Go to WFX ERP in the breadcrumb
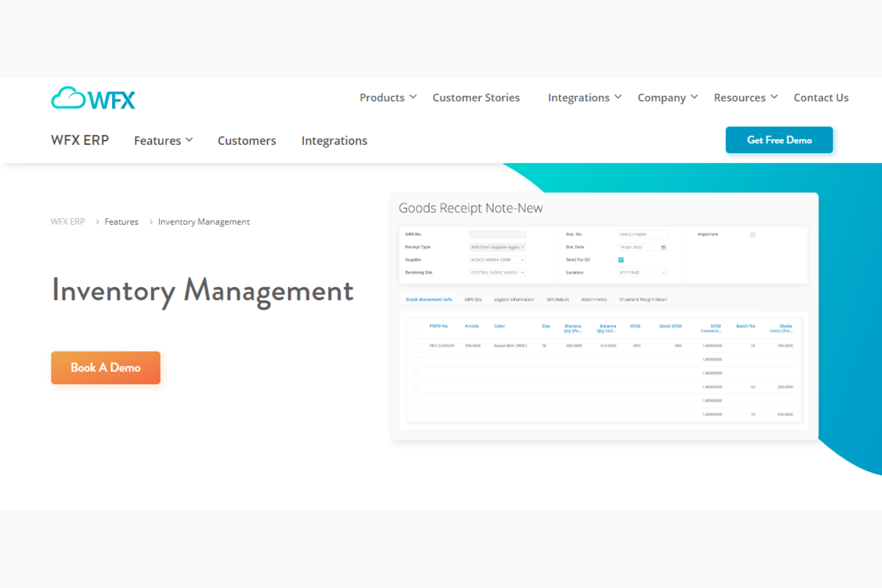Screen dimensions: 882x588 (68, 222)
